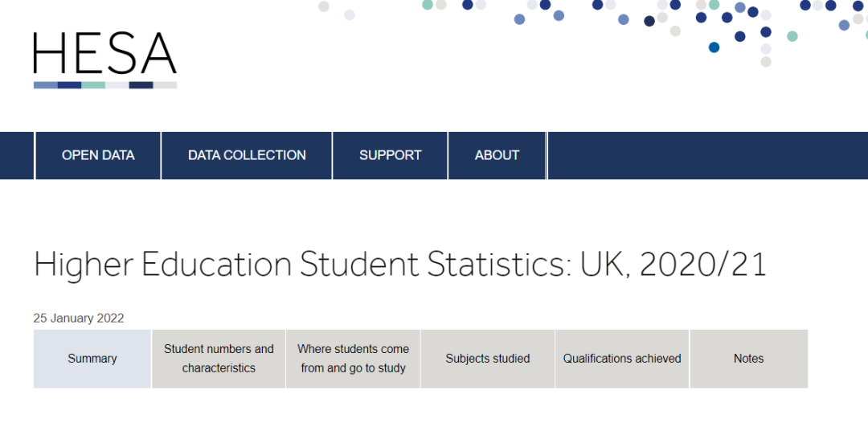
Task: Click the first light-blue segment under the HESA logo
Action: 45,84
